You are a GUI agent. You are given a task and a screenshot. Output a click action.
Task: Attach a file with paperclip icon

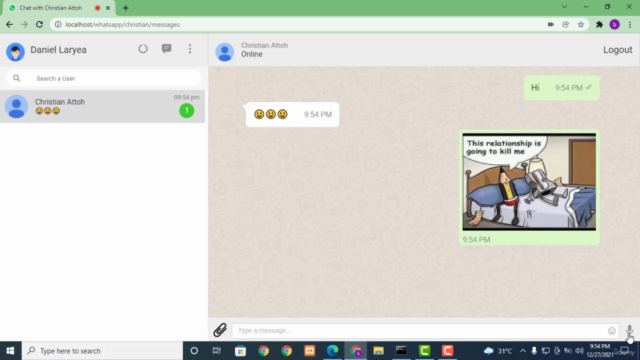220,330
